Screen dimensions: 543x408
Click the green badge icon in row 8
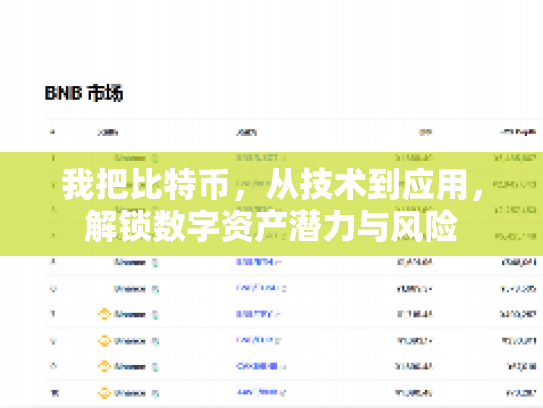(155, 341)
